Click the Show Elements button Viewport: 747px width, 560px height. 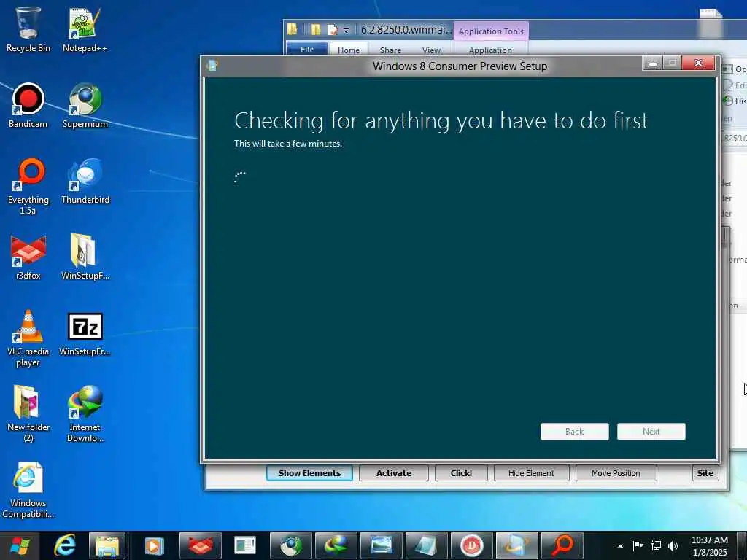[x=309, y=472]
